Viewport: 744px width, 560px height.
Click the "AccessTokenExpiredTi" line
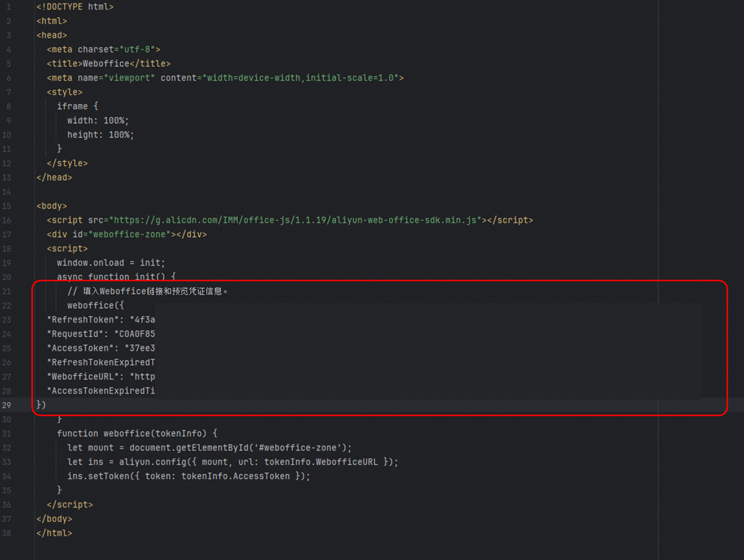point(101,391)
